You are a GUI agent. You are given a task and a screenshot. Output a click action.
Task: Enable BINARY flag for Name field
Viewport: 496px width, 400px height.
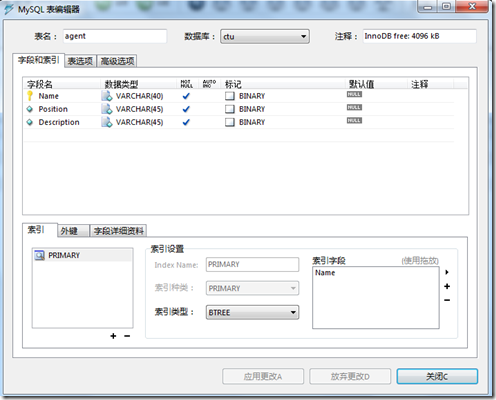point(230,96)
